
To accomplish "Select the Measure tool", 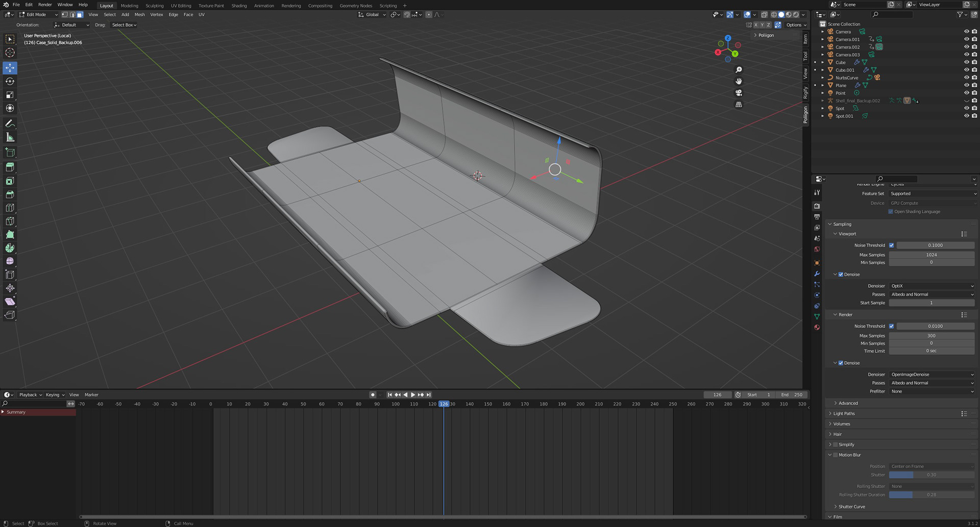I will click(x=10, y=137).
